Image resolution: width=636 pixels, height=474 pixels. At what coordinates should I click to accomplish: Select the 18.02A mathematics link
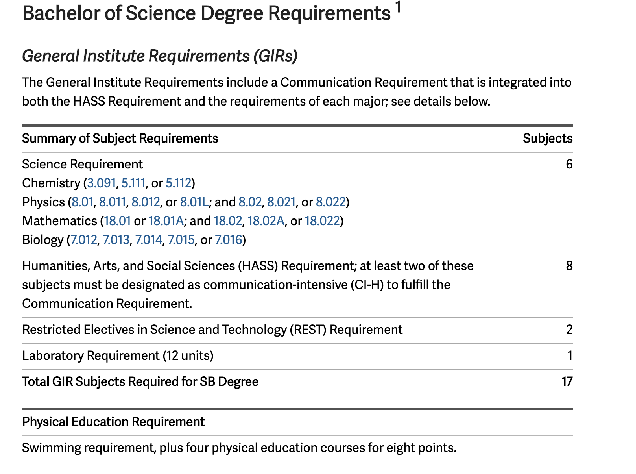click(x=266, y=221)
